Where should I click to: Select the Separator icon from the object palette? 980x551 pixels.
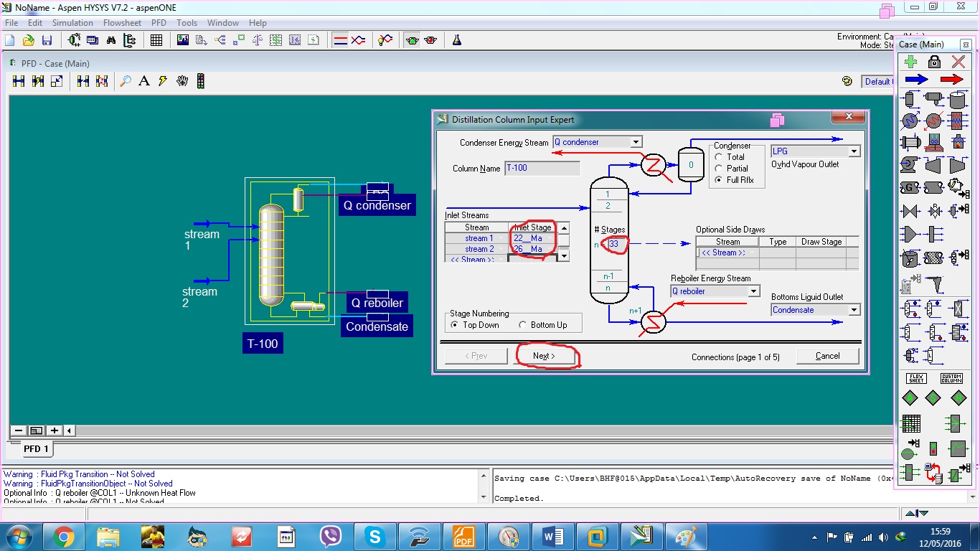tap(908, 100)
